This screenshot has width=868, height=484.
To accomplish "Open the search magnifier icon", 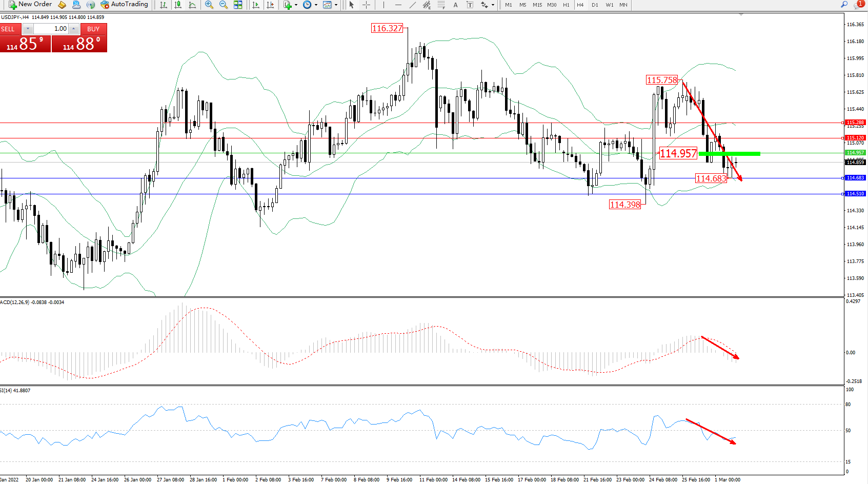I will [x=844, y=5].
